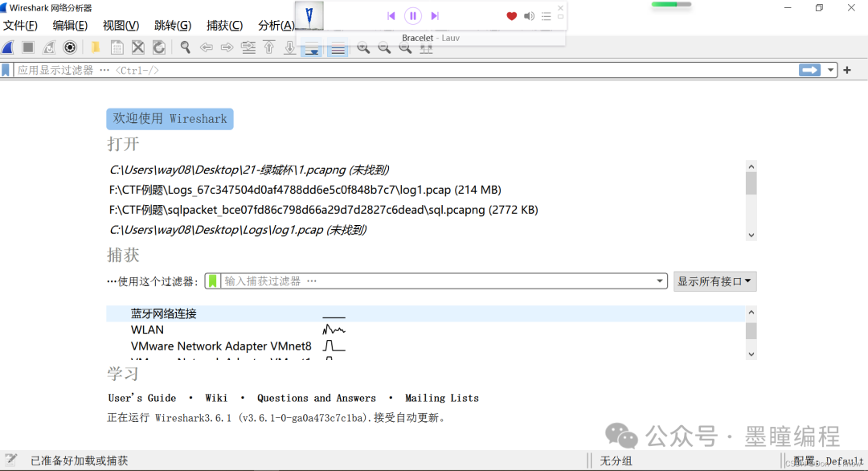The width and height of the screenshot is (868, 471).
Task: Click the display filter input field
Action: tap(405, 70)
